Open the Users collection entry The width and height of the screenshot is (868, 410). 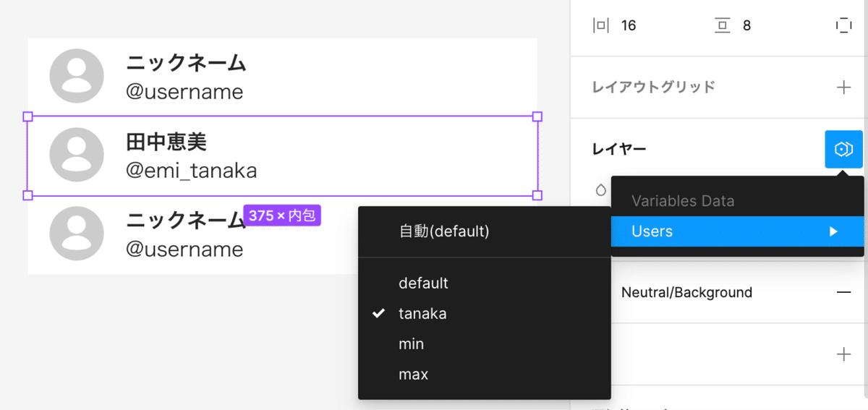(652, 231)
